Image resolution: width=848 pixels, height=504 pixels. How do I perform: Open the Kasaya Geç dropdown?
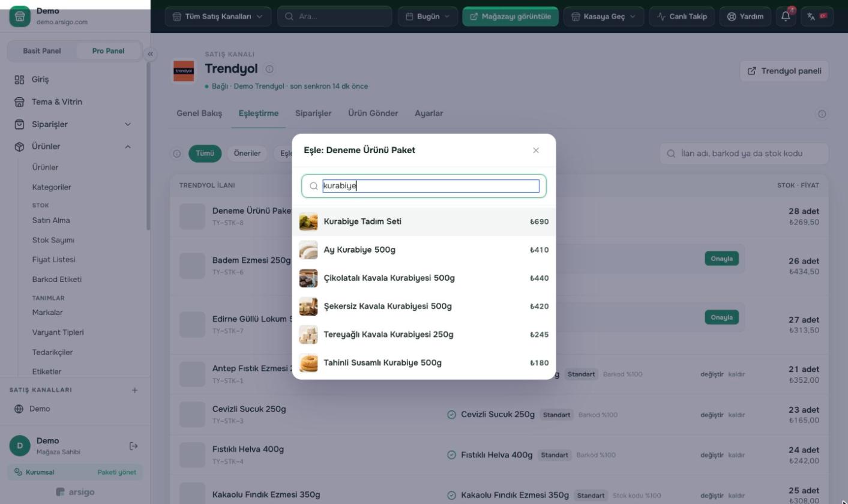point(604,16)
